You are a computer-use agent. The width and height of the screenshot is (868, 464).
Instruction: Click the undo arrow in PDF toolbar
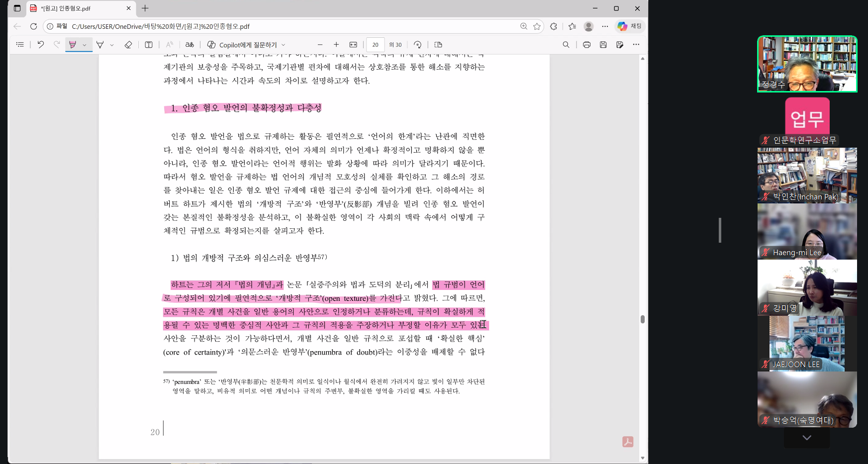[41, 45]
